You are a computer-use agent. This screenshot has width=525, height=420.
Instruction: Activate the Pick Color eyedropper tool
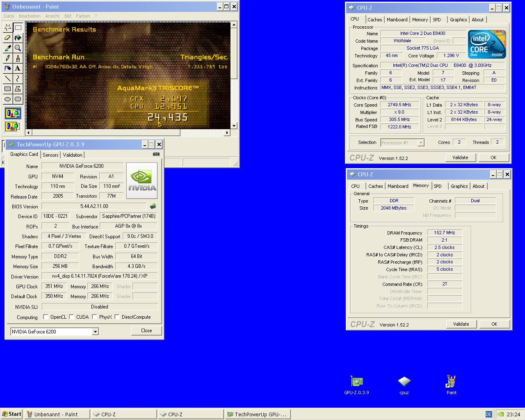8,48
